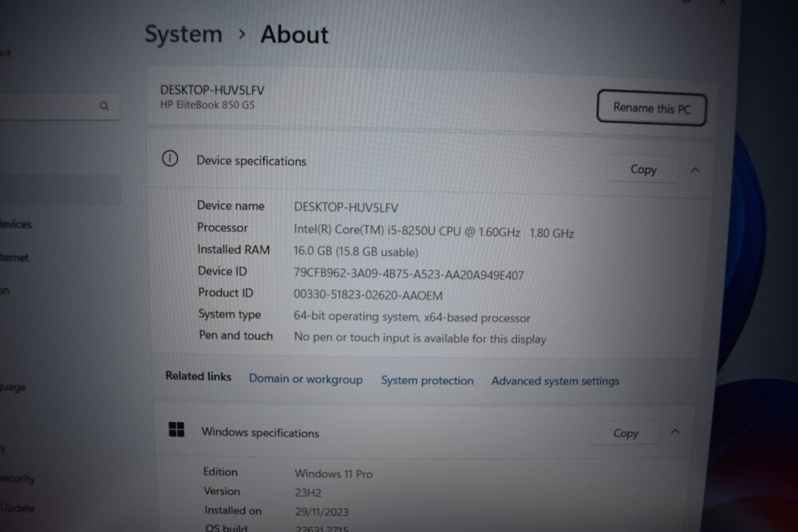The image size is (798, 532).
Task: Collapse the Device specifications section using its chevron
Action: pyautogui.click(x=695, y=170)
